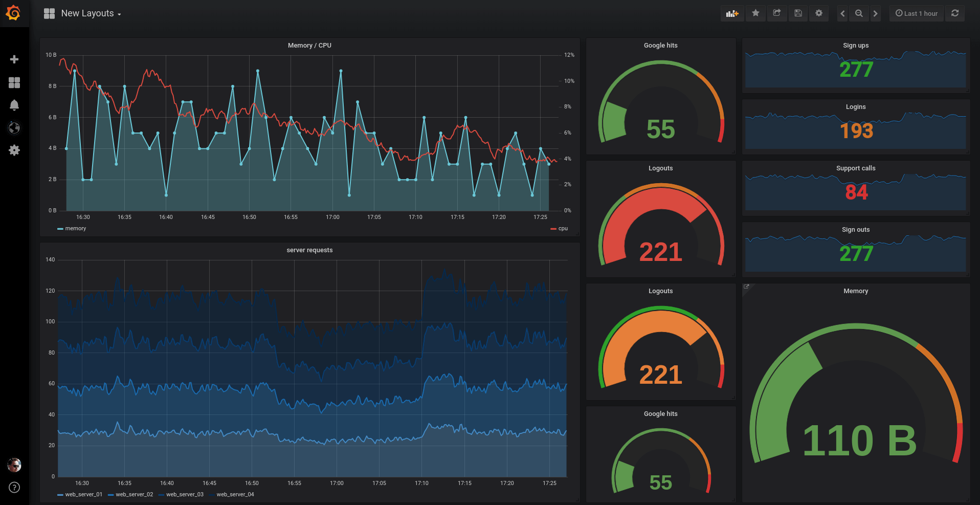
Task: Click zoom out magnifier in toolbar
Action: click(859, 13)
